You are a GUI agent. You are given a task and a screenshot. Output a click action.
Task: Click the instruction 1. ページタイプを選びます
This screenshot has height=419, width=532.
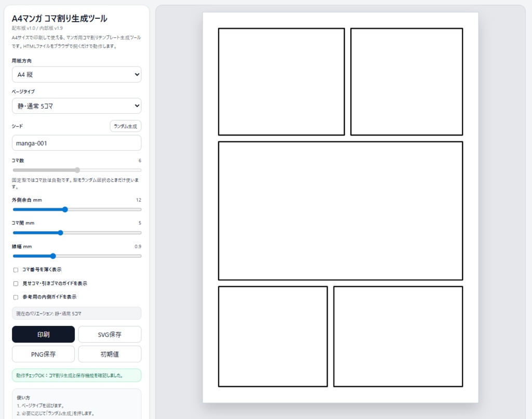[x=41, y=405]
